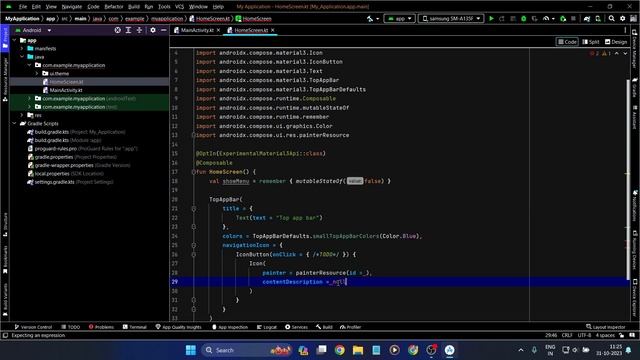Switch editor to Code view

click(x=567, y=42)
